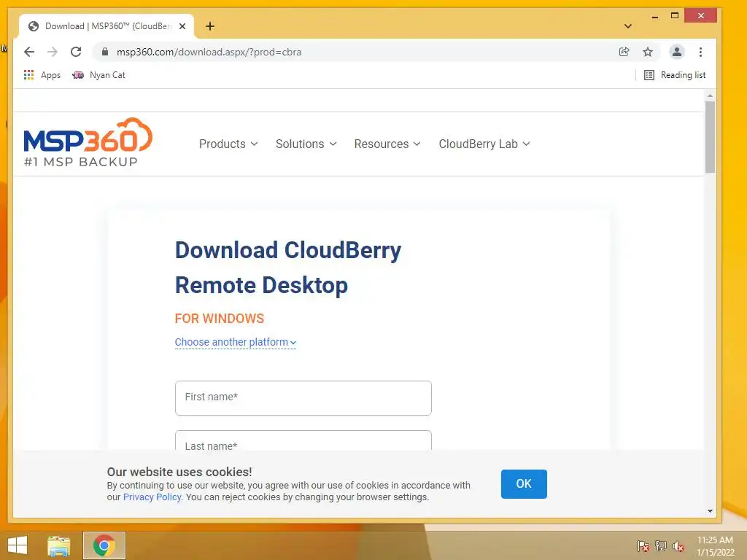The height and width of the screenshot is (560, 747).
Task: Open the Chrome three-dot menu
Action: point(700,52)
